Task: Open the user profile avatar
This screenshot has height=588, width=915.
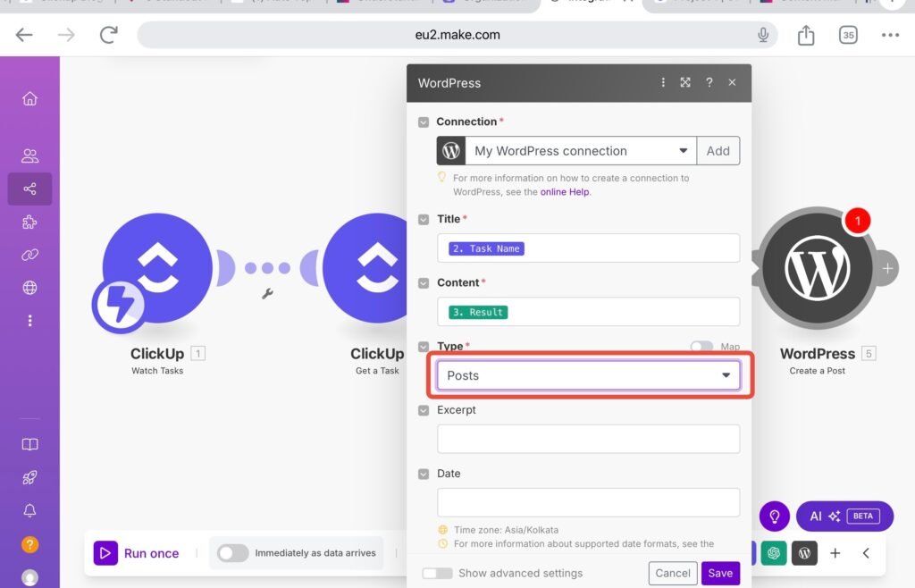Action: click(29, 577)
